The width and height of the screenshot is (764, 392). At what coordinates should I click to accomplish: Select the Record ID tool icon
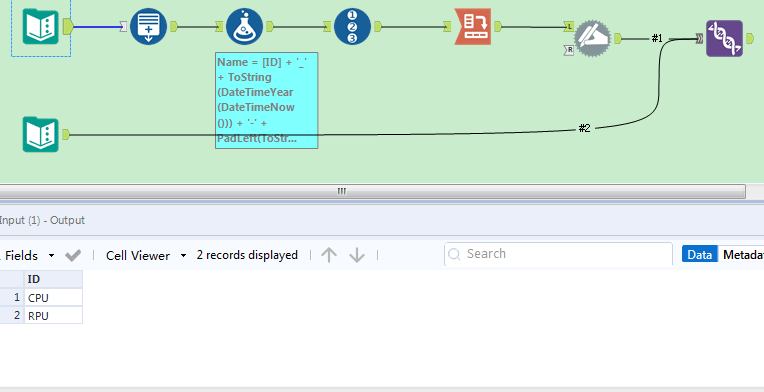click(352, 27)
